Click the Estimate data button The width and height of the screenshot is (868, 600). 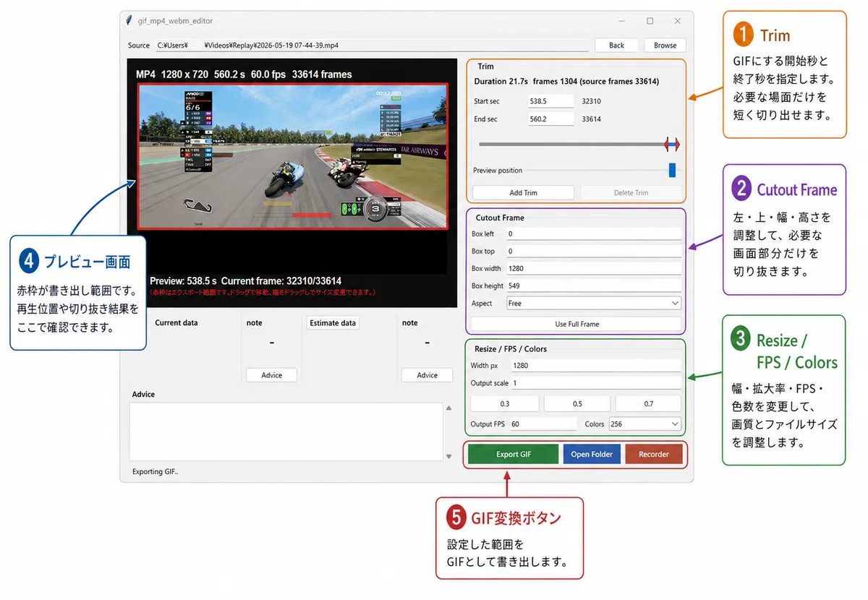[333, 323]
